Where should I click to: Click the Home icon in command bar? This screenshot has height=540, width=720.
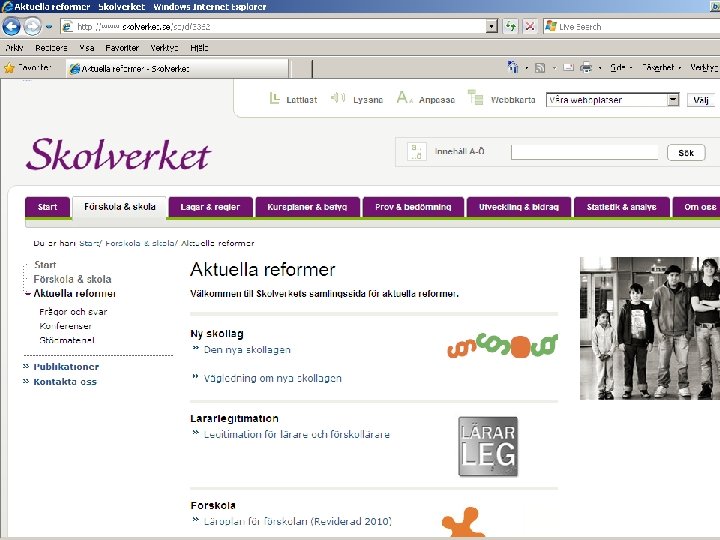[x=512, y=68]
